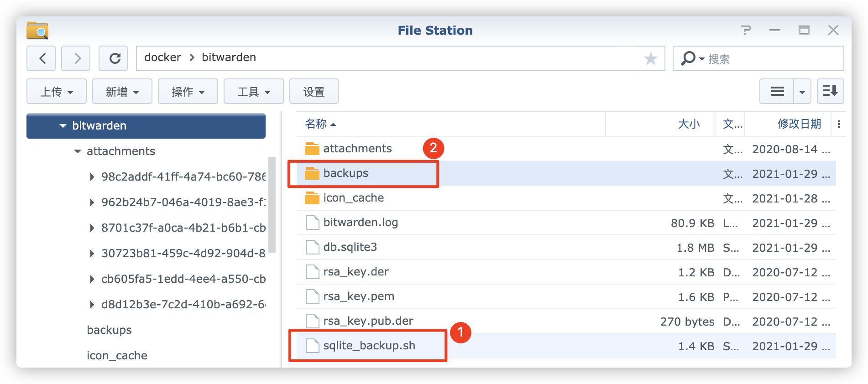The height and width of the screenshot is (384, 868).
Task: Click the 1.8 MB size cell
Action: click(695, 248)
